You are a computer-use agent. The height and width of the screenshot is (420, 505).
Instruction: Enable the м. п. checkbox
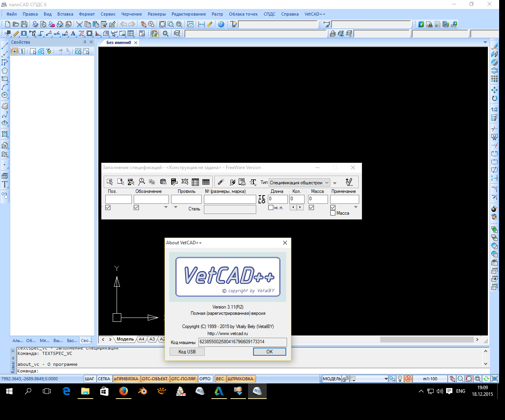[x=271, y=208]
